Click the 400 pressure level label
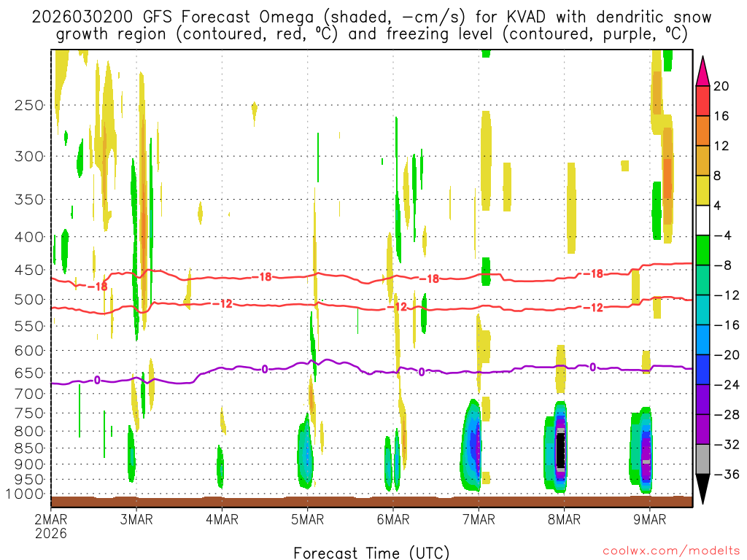The width and height of the screenshot is (747, 560). pos(28,237)
